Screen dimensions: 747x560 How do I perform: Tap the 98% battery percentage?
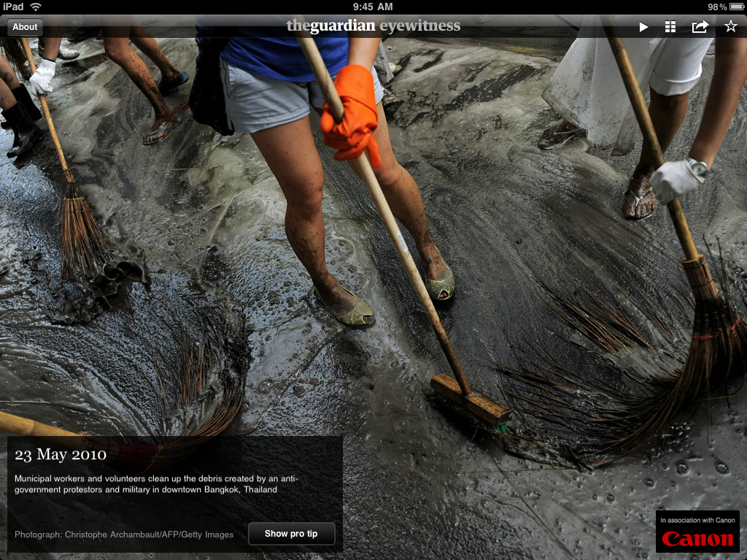716,7
